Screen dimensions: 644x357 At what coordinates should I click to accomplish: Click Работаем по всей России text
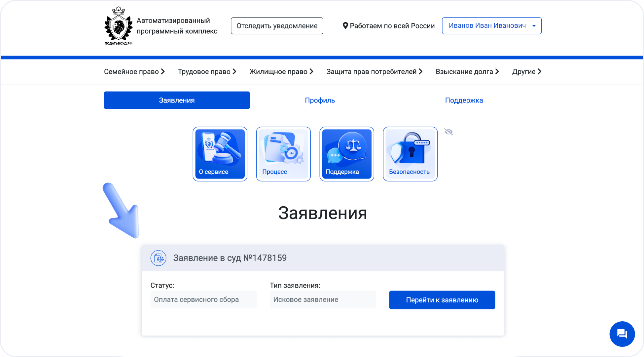coord(392,26)
